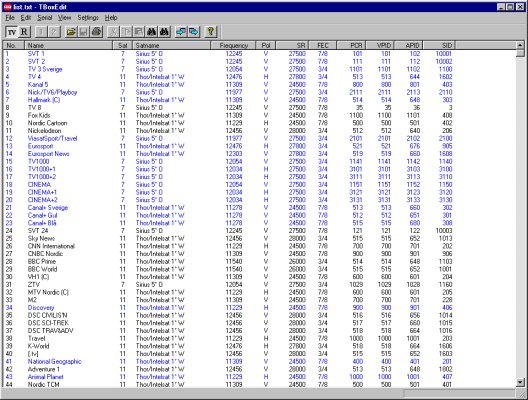Print the list with the printer icon
The width and height of the screenshot is (528, 400).
click(96, 32)
